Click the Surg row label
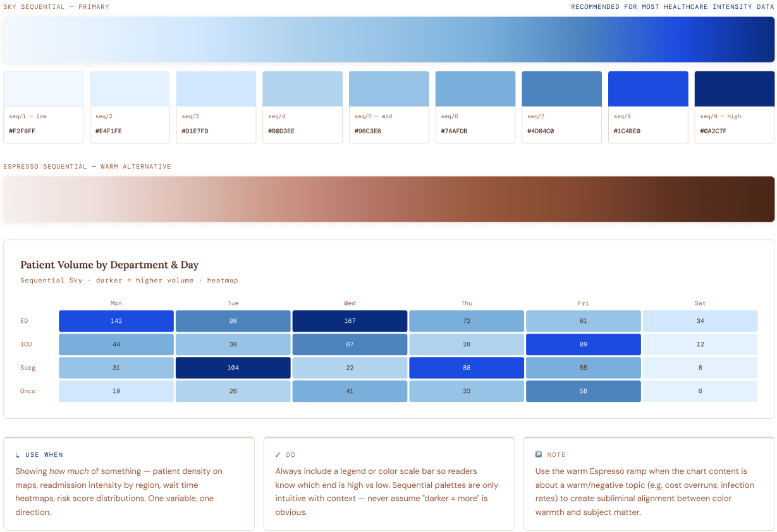The image size is (777, 532). click(x=28, y=368)
